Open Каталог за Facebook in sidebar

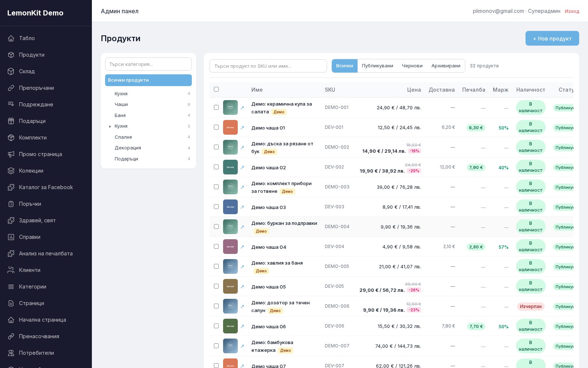(46, 187)
